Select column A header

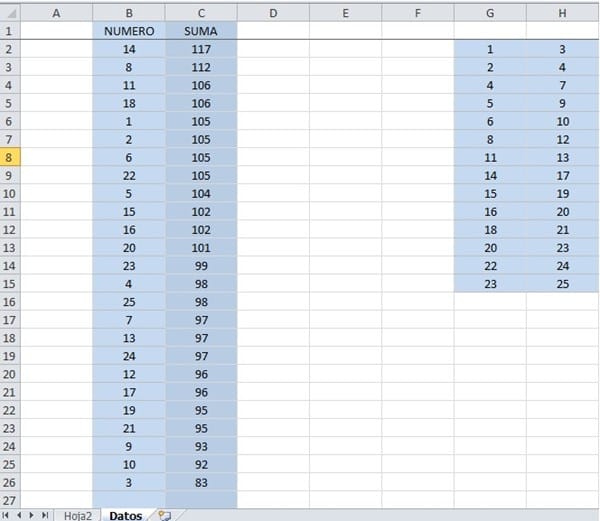click(x=57, y=13)
